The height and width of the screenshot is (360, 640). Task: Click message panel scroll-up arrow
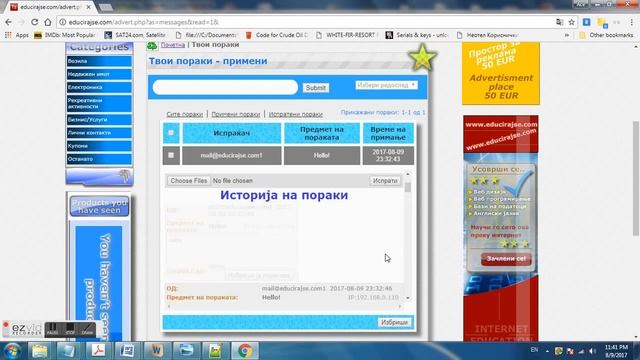tap(408, 174)
